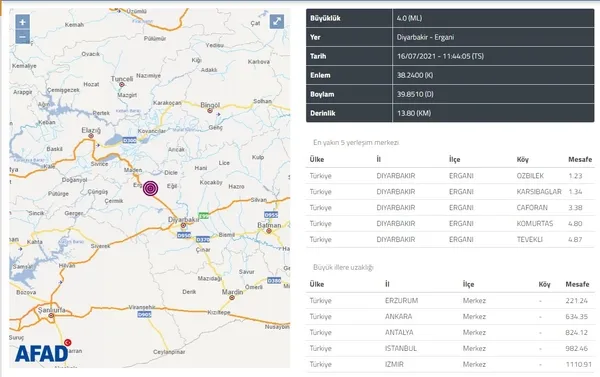Click the Siverek label on the map
The width and height of the screenshot is (600, 377).
(x=100, y=246)
